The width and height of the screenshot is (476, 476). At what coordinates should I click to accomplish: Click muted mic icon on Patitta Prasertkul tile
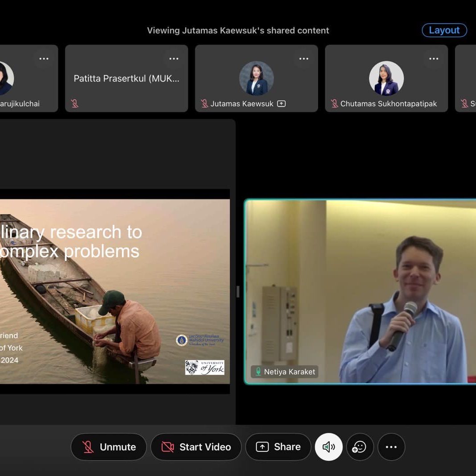click(x=75, y=103)
